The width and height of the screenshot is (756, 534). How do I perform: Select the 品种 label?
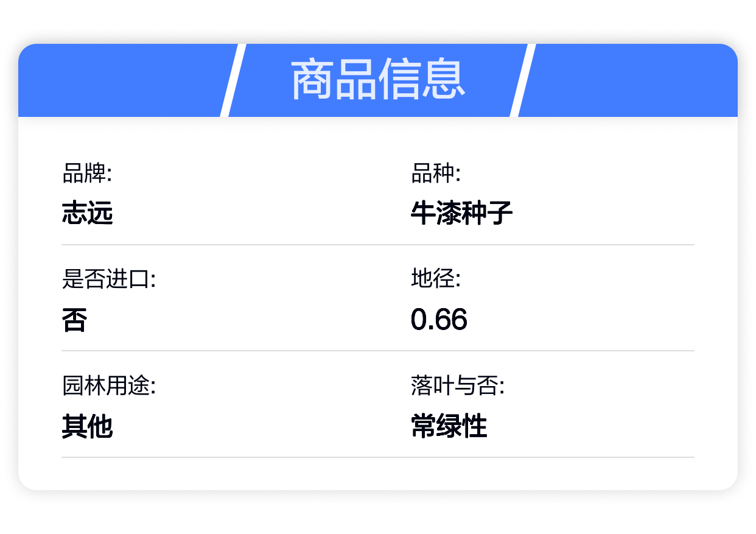click(x=436, y=174)
